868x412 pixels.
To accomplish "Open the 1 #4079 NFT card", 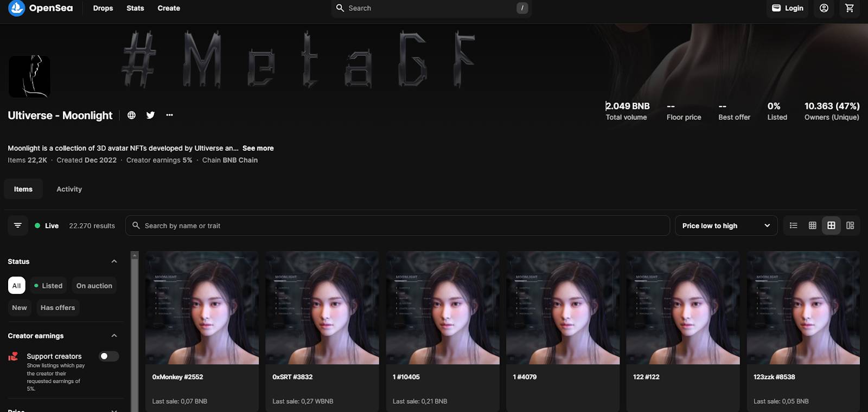I will pyautogui.click(x=563, y=331).
